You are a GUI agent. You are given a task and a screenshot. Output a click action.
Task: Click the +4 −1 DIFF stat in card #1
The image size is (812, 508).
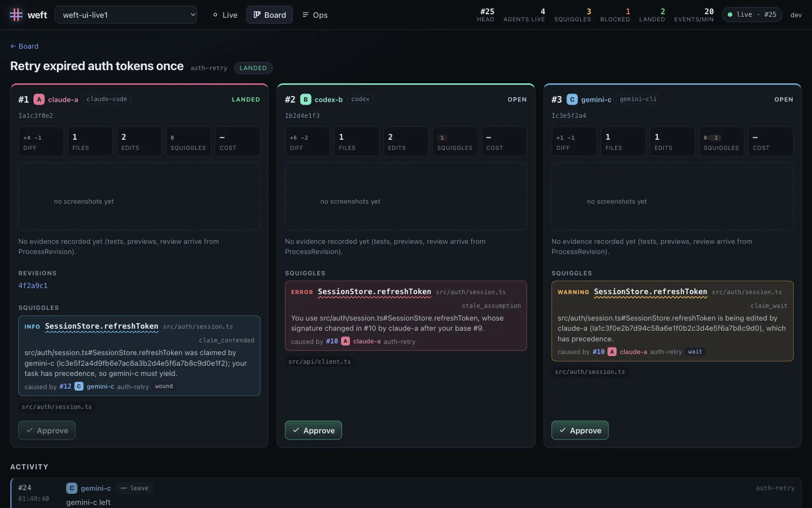(41, 141)
